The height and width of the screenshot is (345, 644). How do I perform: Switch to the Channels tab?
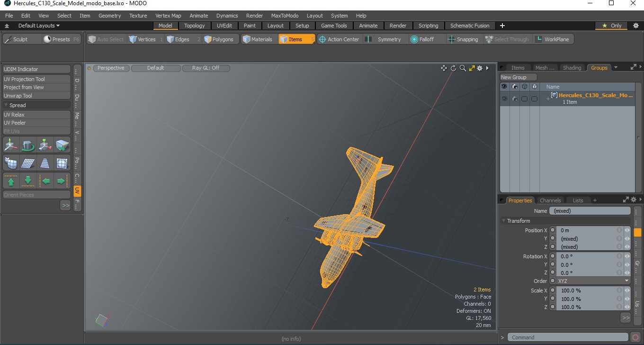(x=550, y=200)
